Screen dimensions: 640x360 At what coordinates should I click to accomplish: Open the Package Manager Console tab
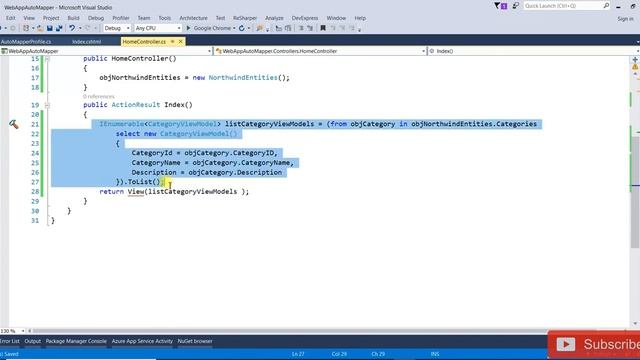(x=76, y=341)
